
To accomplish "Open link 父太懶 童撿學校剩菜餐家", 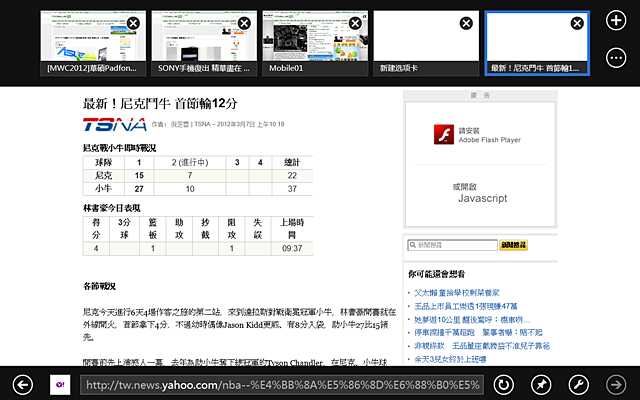I will coord(457,293).
